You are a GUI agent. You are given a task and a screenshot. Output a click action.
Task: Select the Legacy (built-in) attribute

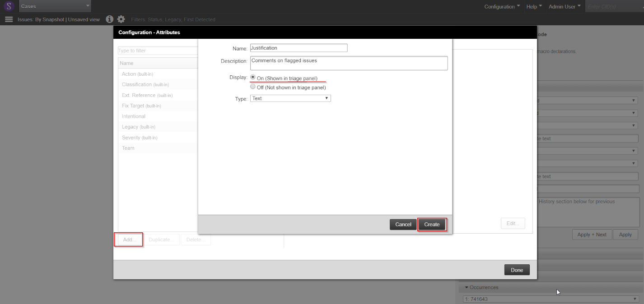click(158, 127)
